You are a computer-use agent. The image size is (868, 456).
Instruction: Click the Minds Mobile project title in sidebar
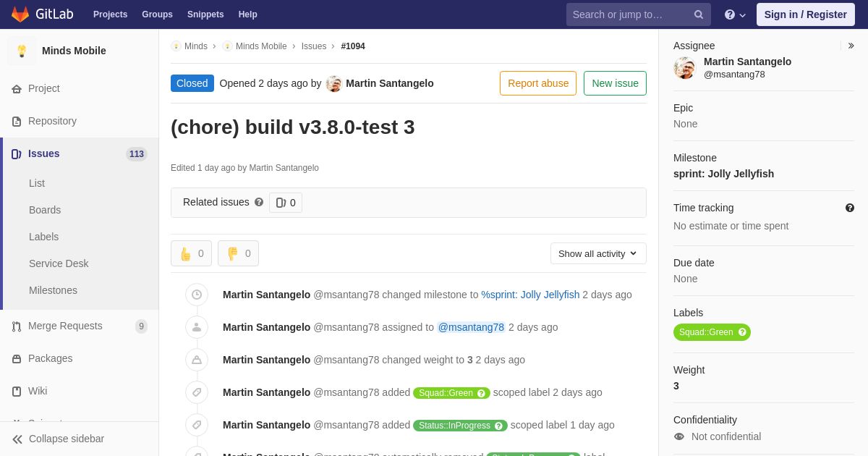point(74,51)
